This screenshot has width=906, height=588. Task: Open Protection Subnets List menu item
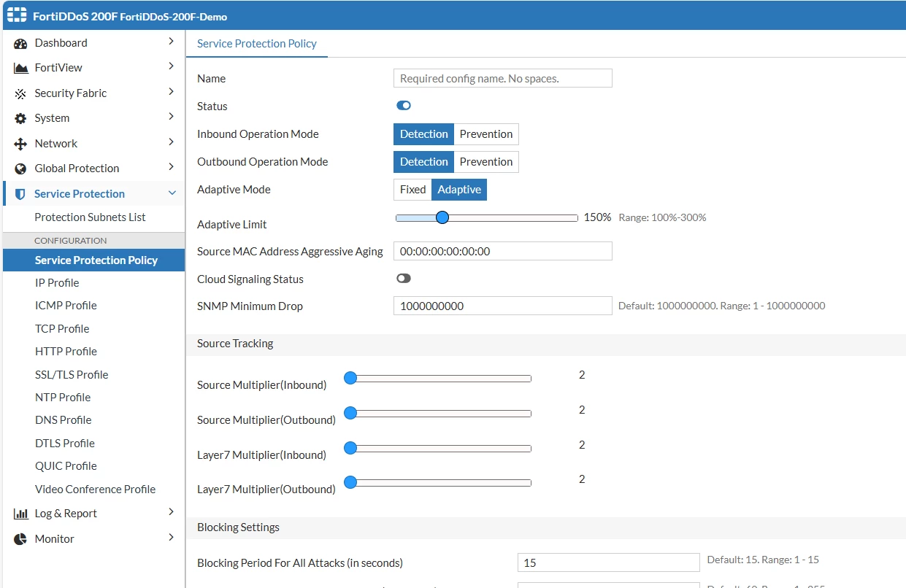(x=90, y=217)
